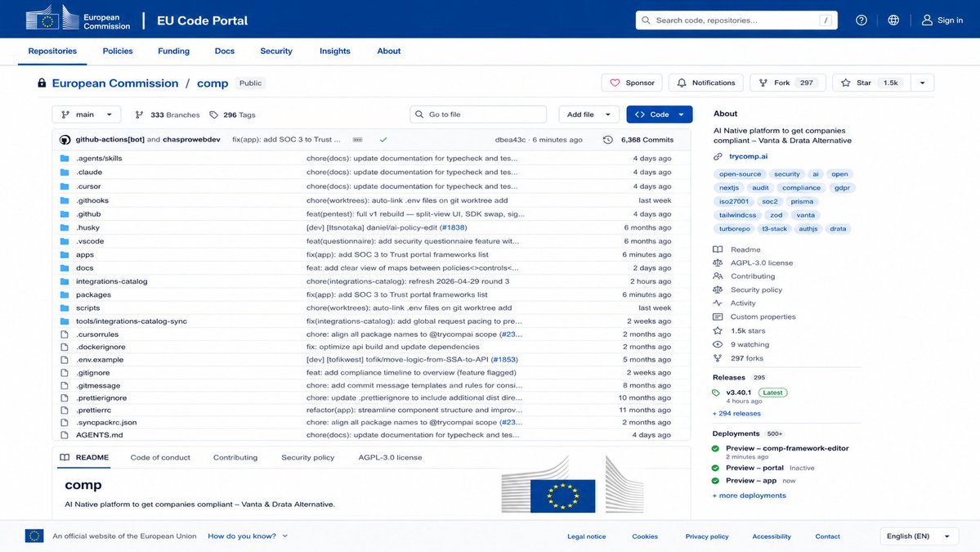Open Preview – comp-framework-editor deployment
Screen dimensions: 980x552
click(x=787, y=448)
